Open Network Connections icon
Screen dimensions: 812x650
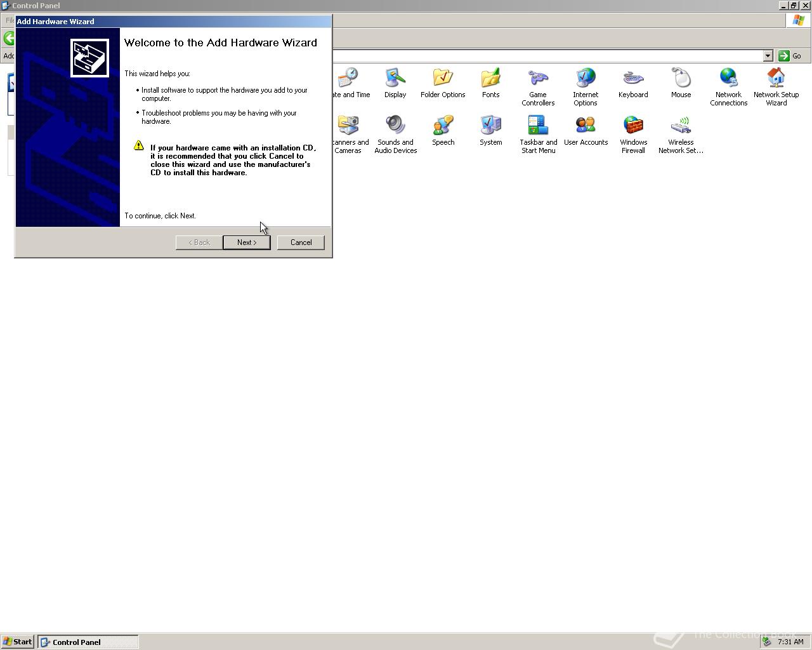(x=728, y=79)
